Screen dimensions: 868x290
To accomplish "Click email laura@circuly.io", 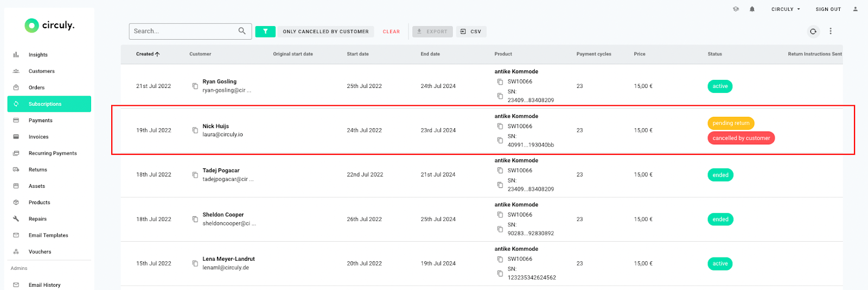I will click(x=222, y=135).
